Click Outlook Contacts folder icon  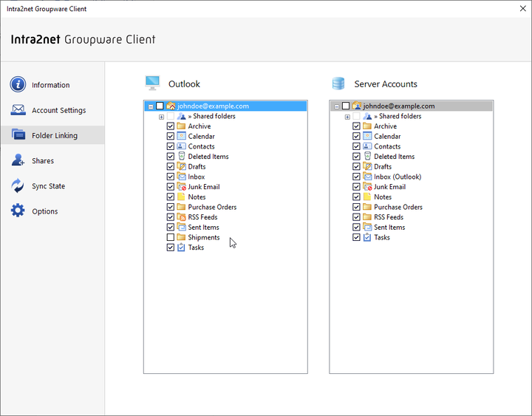tap(182, 146)
